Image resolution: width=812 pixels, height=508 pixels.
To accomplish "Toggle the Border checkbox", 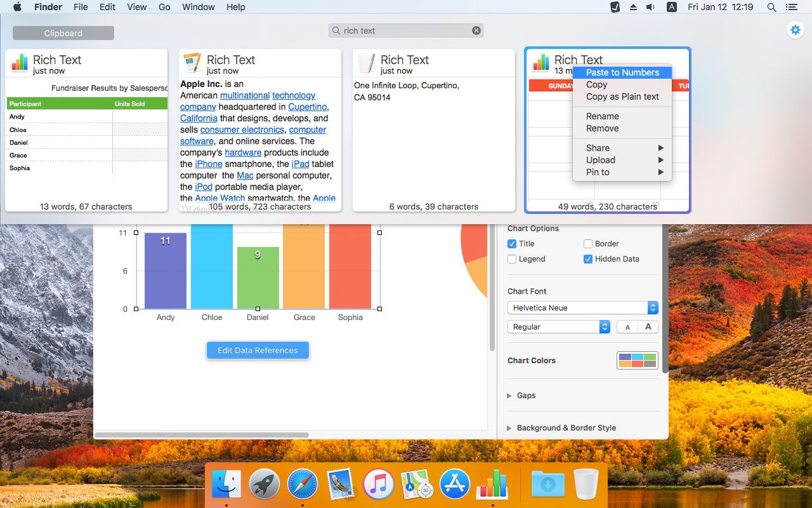I will (588, 244).
